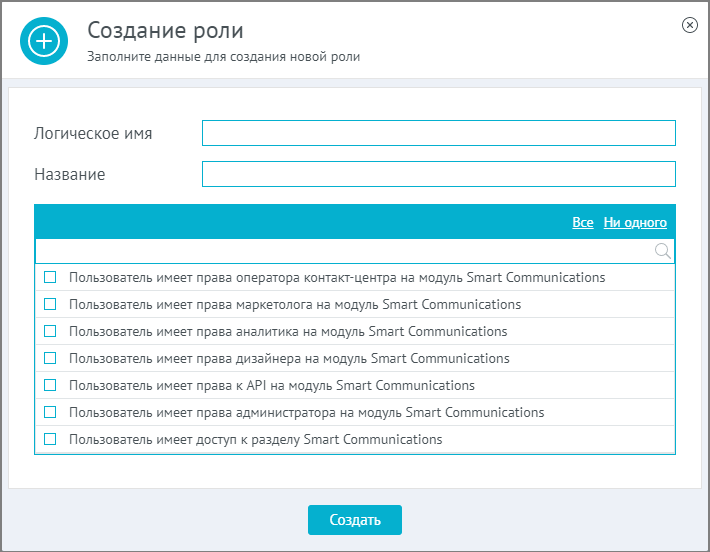710x552 pixels.
Task: Enable маркетолога rights checkbox
Action: tap(50, 304)
